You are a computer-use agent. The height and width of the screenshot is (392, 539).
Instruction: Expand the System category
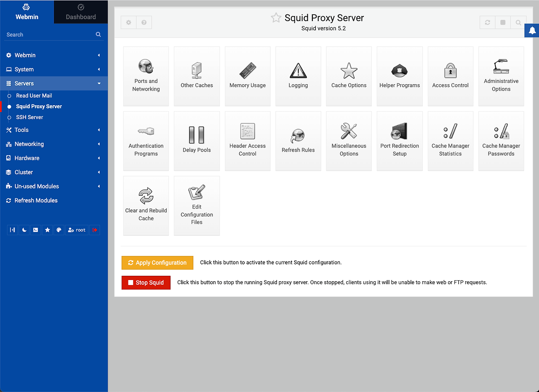(x=54, y=69)
